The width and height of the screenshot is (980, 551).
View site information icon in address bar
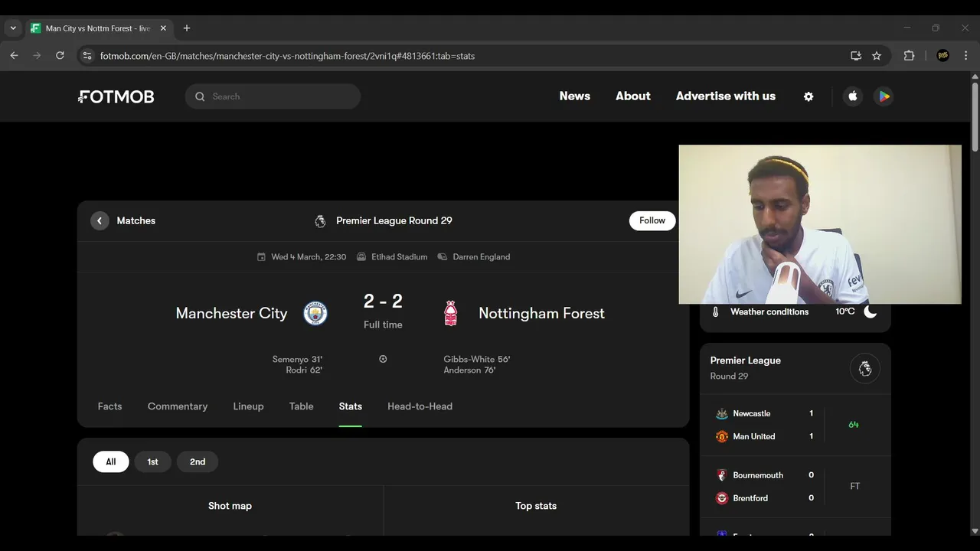87,56
